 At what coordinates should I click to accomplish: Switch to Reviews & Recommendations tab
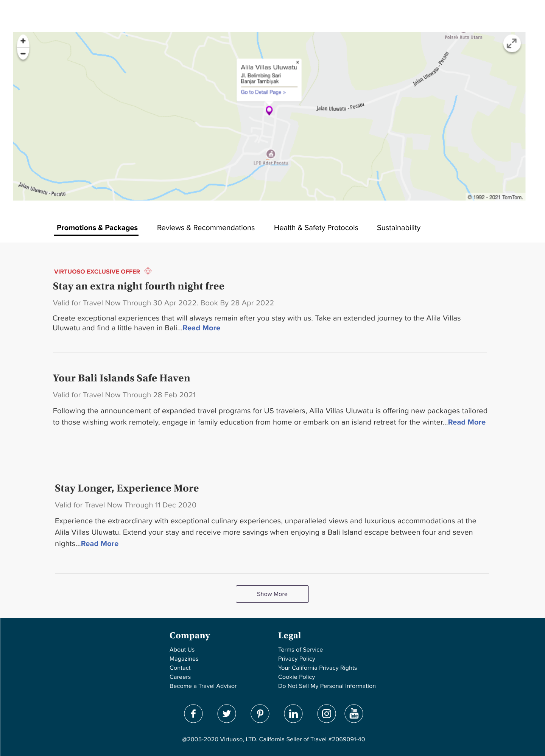(206, 228)
